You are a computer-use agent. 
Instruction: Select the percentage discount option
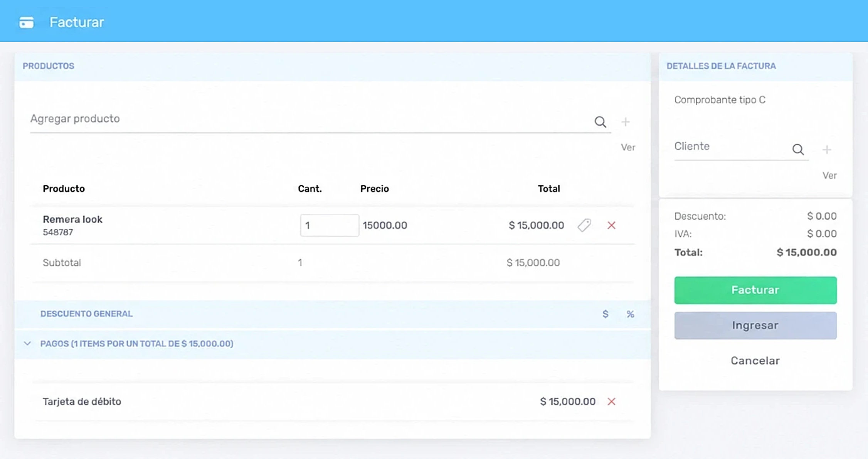click(630, 314)
